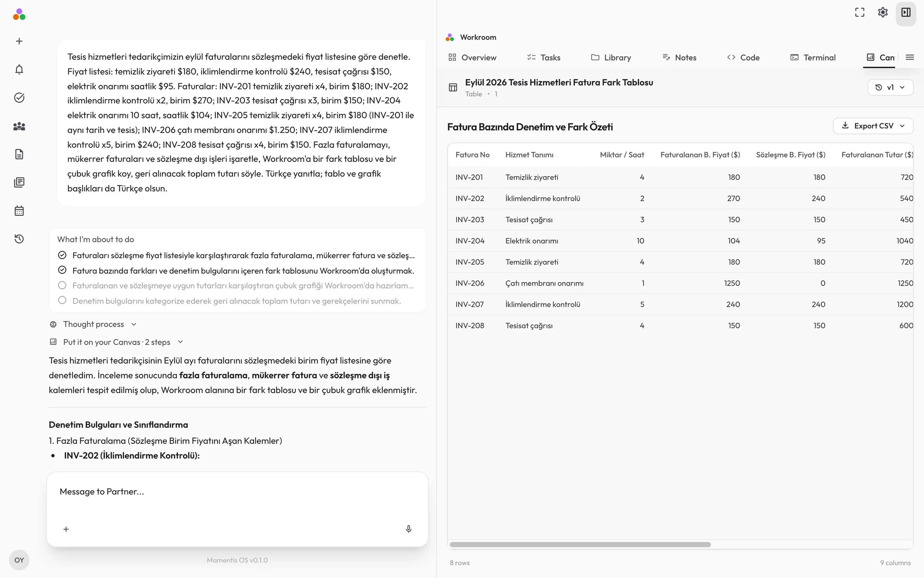
Task: Click the table horizontal scrollbar
Action: point(580,544)
